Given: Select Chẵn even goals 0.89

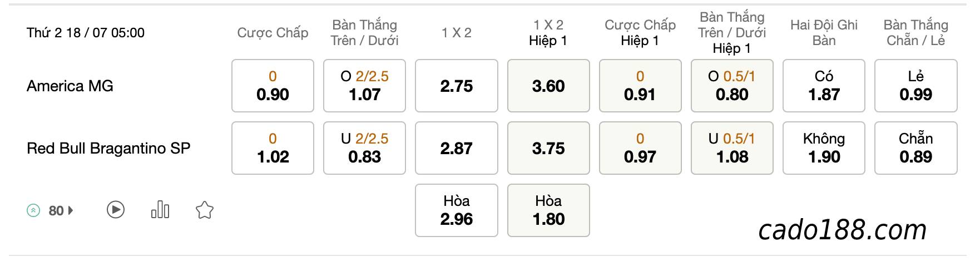Looking at the screenshot, I should (916, 148).
